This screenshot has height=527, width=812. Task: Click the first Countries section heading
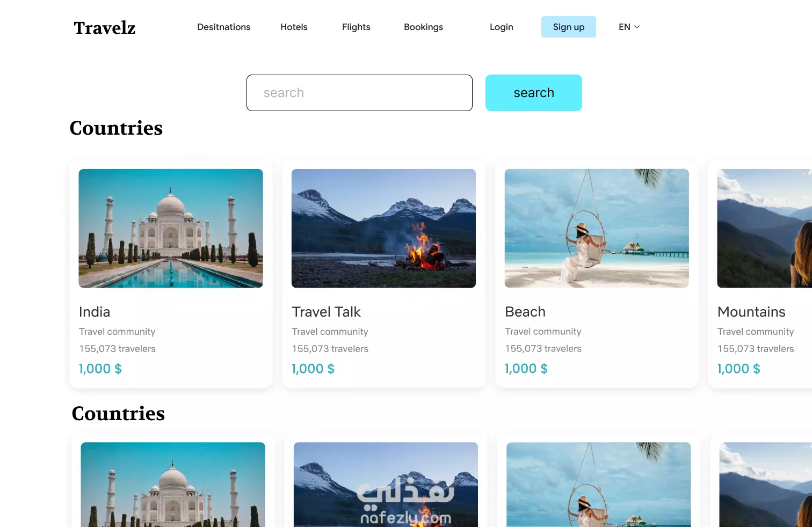[x=116, y=128]
